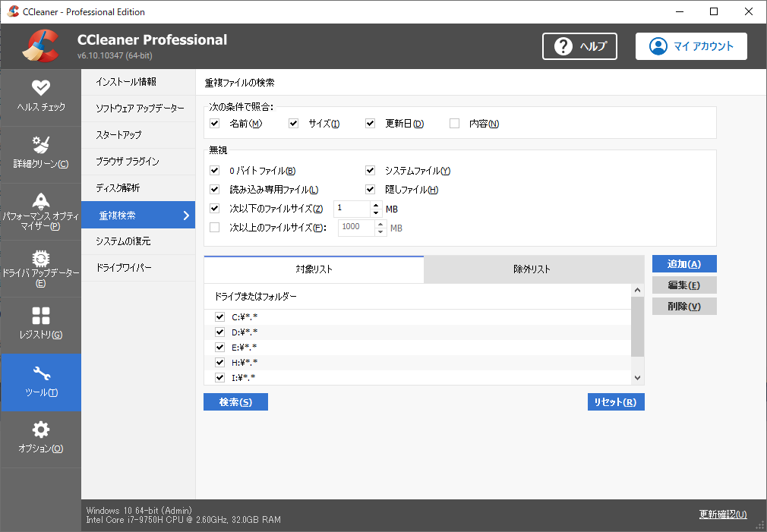Click the 1000 MB size input field
Screen dimensions: 767x532
point(357,228)
